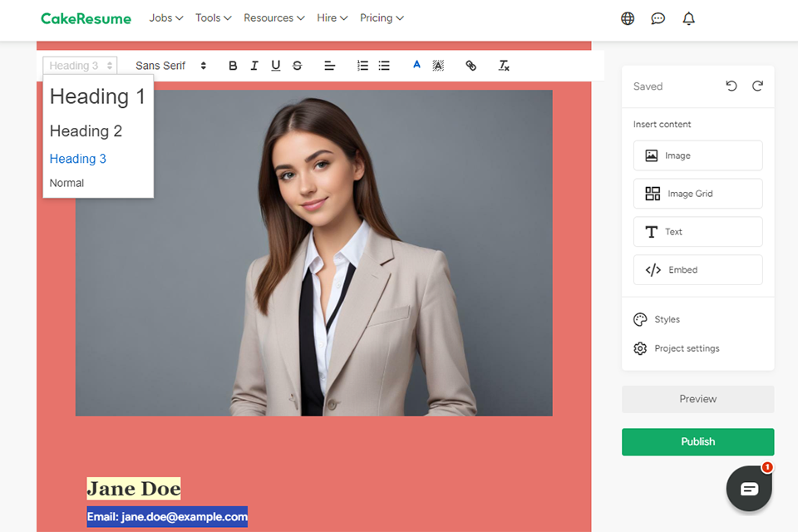This screenshot has height=532, width=798.
Task: Click the red notification badge on chat widget
Action: 767,467
